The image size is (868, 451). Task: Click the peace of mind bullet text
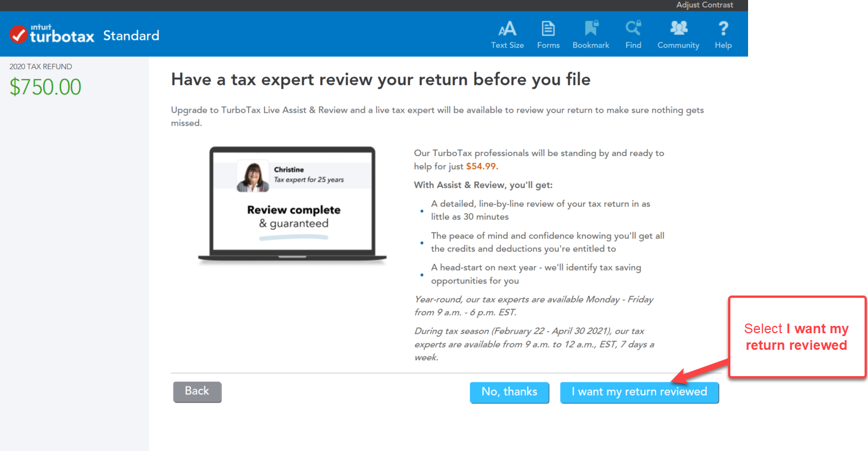[x=548, y=242]
